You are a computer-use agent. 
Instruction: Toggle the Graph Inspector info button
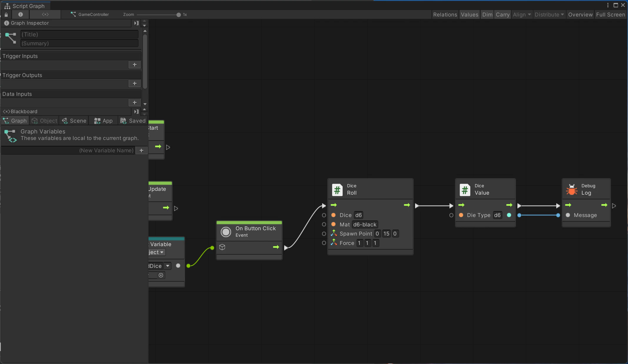[x=20, y=14]
